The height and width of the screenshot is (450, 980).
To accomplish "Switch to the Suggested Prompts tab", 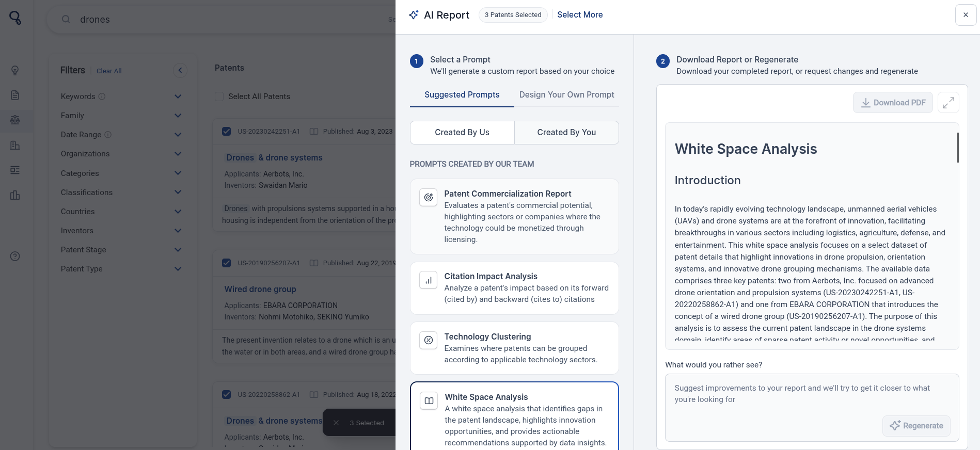I will (x=462, y=95).
